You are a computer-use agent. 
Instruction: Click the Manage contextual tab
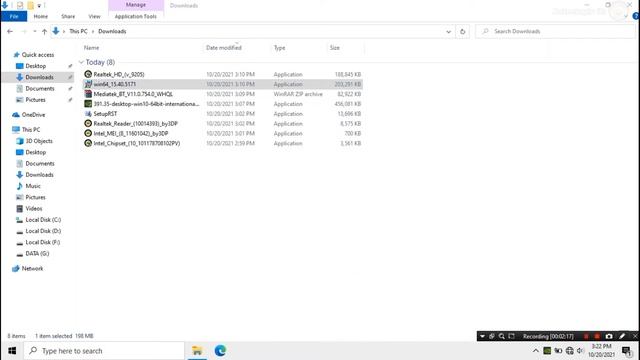[136, 5]
